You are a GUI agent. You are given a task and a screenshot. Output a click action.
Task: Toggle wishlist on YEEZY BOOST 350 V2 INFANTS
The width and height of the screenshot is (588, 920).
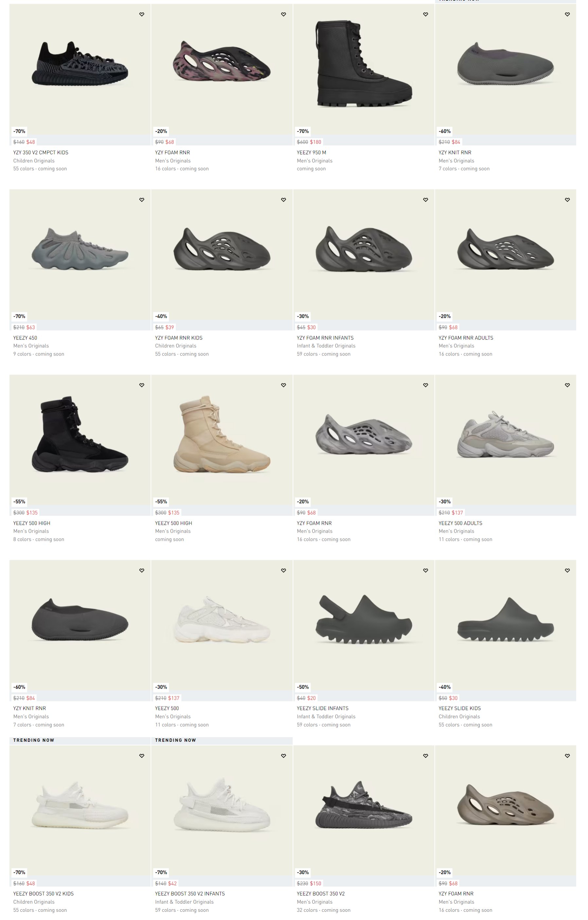click(x=283, y=756)
